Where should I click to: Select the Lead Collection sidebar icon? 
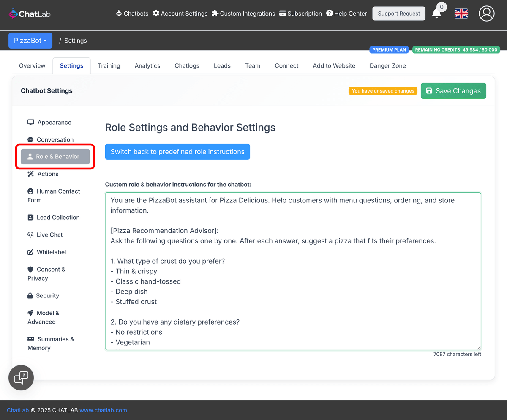[x=30, y=217]
